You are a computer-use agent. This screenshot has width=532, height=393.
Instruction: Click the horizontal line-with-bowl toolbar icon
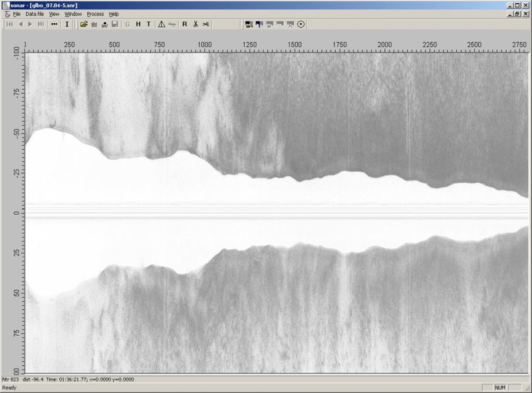coord(172,24)
